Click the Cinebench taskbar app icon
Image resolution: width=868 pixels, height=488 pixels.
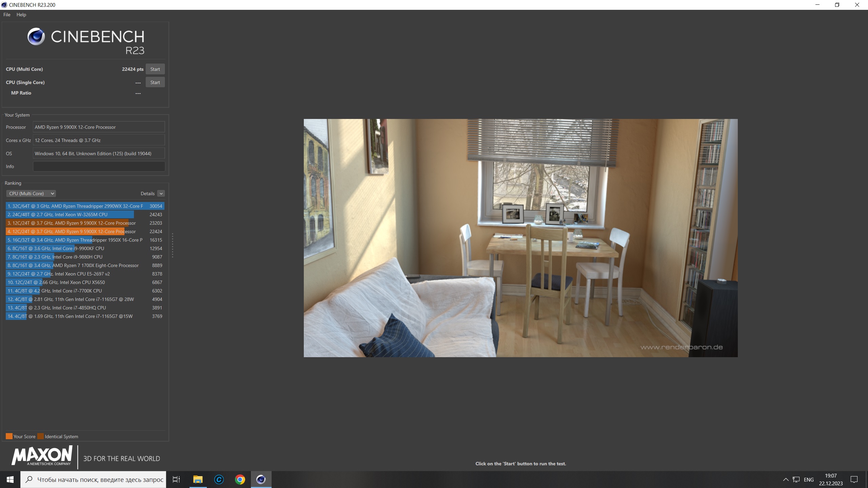[x=261, y=479]
